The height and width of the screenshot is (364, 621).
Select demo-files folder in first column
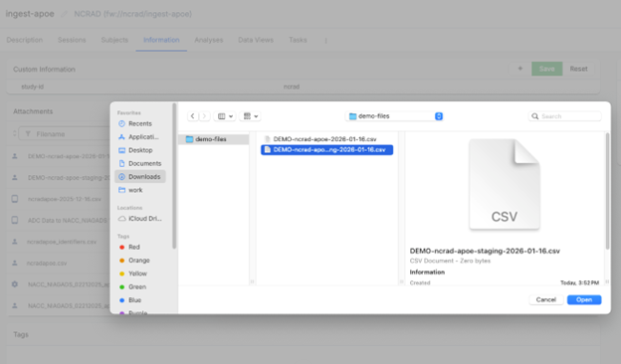pos(214,139)
